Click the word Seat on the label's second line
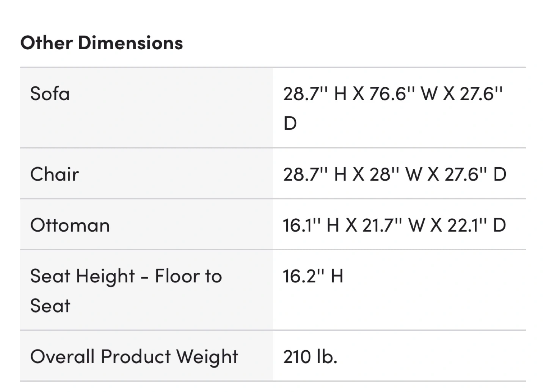Screen dimensions: 546x392 50,306
